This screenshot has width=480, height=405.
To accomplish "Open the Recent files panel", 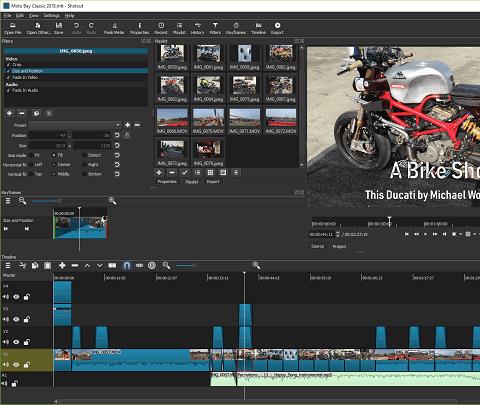I will (161, 28).
